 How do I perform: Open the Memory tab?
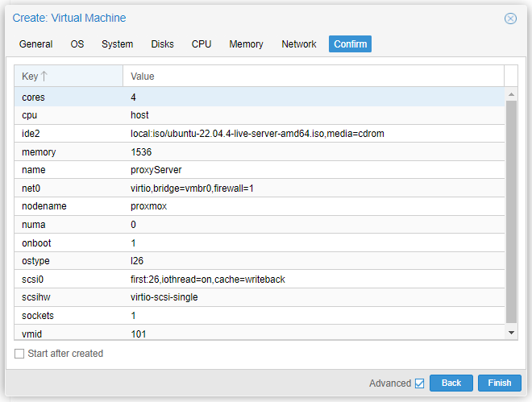pyautogui.click(x=246, y=44)
